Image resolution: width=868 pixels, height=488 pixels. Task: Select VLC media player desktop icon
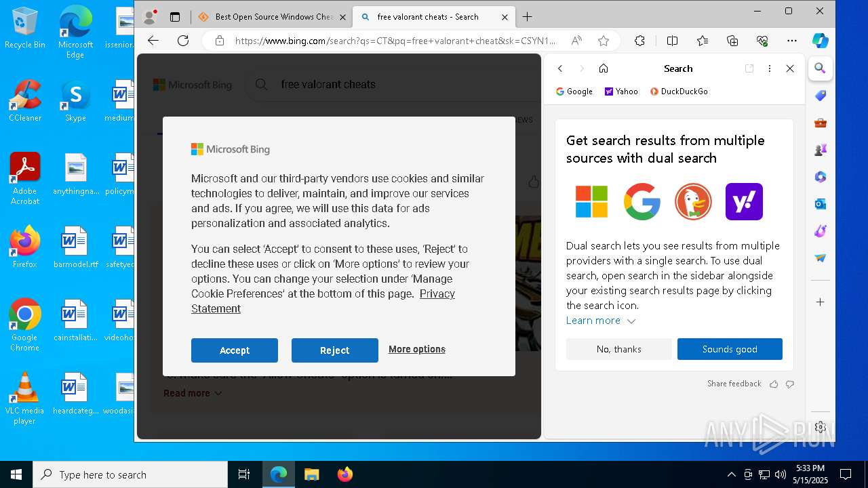[x=25, y=399]
